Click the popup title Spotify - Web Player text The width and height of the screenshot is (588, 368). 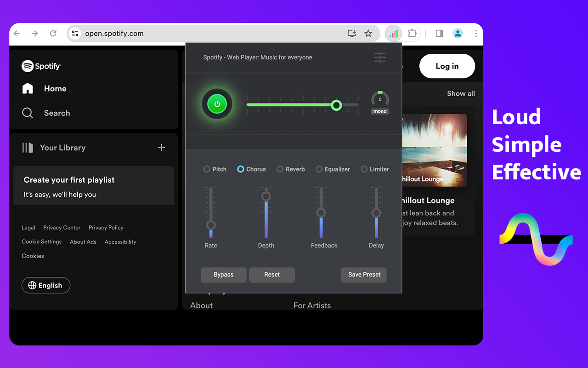click(x=258, y=57)
